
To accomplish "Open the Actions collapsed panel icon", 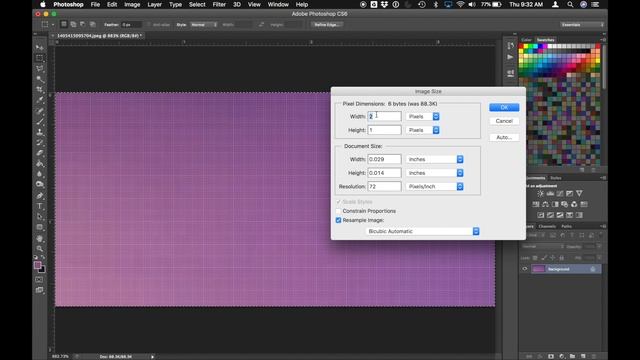I will pyautogui.click(x=510, y=57).
